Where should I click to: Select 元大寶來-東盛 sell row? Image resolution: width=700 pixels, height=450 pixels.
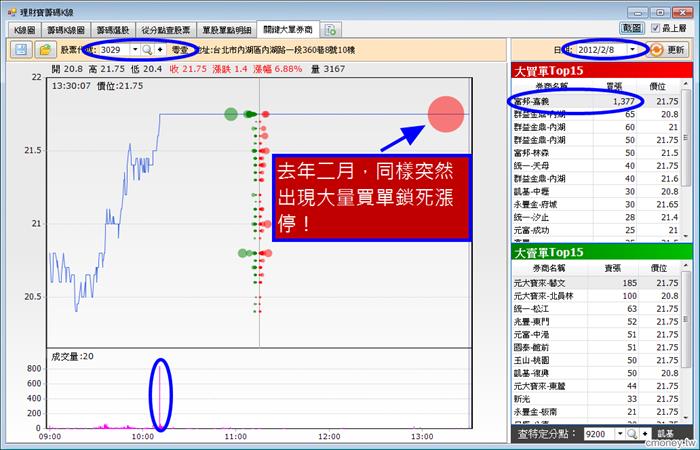[x=596, y=386]
